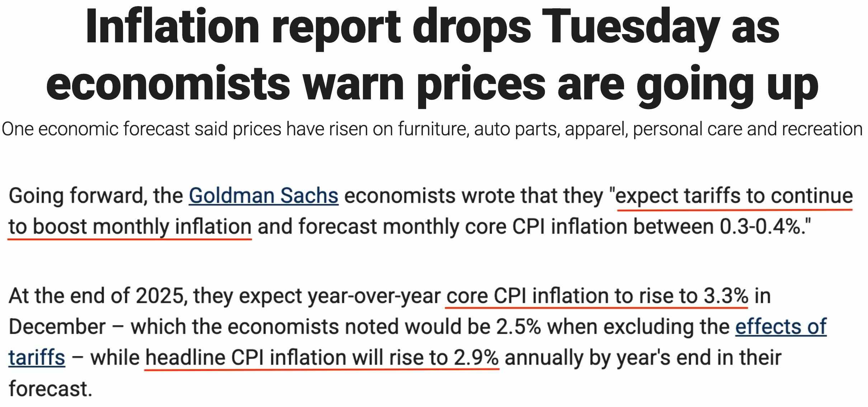Image resolution: width=868 pixels, height=407 pixels.
Task: Open the Goldman Sachs link
Action: (x=263, y=196)
